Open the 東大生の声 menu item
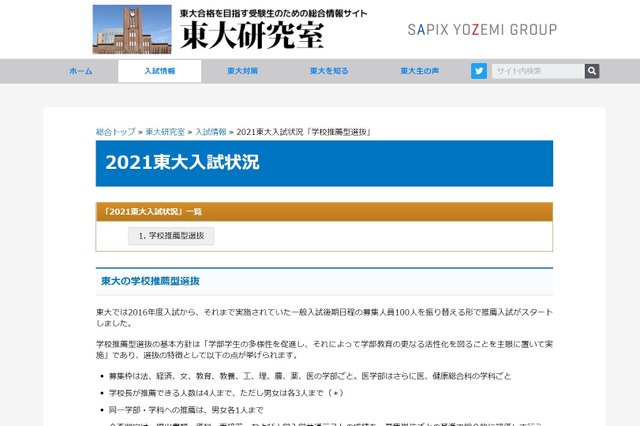 420,71
